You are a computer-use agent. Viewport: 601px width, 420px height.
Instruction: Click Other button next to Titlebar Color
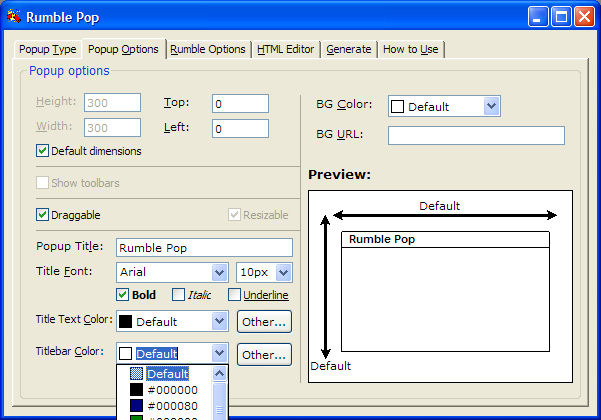coord(264,354)
